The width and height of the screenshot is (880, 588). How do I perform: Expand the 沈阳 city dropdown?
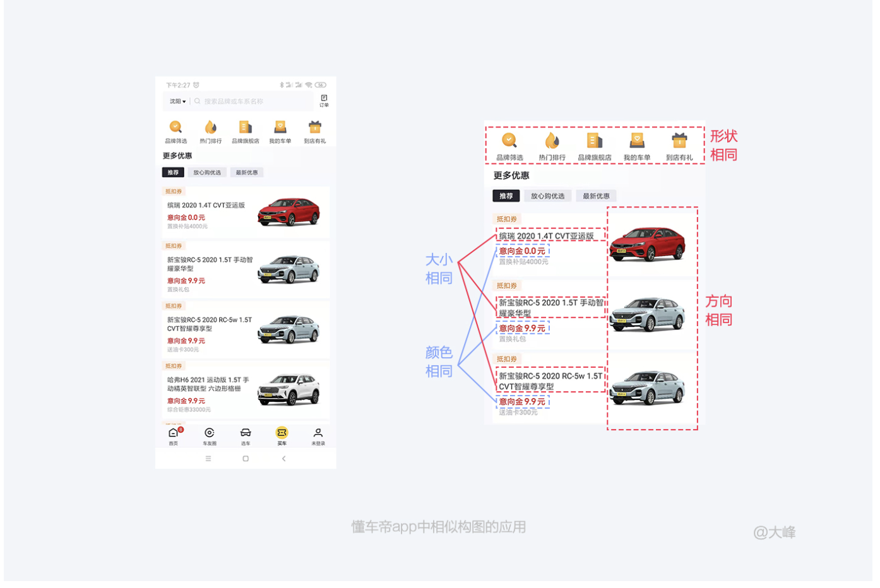[x=177, y=101]
